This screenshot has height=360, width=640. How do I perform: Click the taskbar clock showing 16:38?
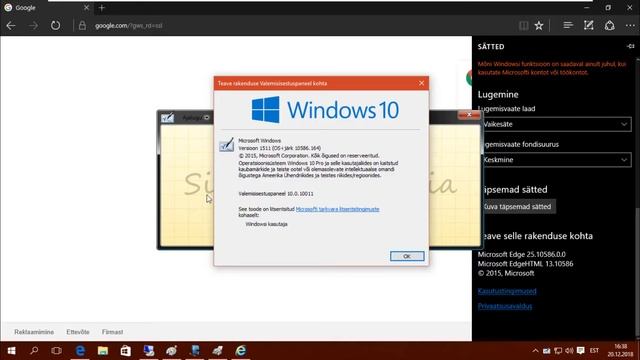click(620, 351)
